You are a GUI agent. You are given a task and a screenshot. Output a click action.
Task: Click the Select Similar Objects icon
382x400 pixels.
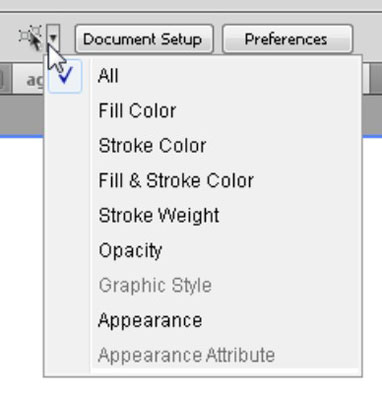click(x=31, y=37)
